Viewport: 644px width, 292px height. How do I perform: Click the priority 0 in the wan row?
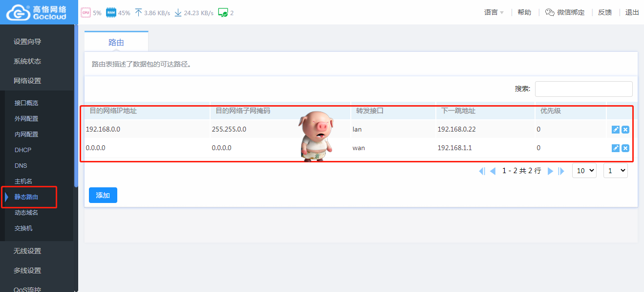click(x=538, y=148)
